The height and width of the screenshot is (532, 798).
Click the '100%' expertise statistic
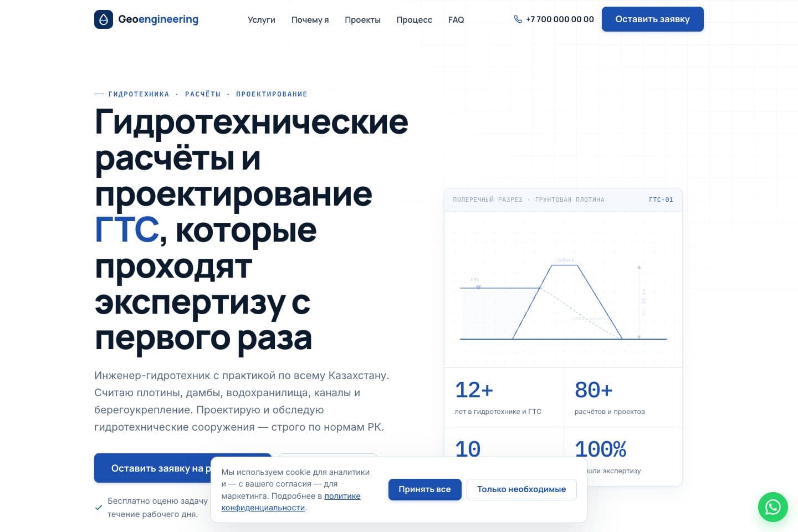coord(601,448)
